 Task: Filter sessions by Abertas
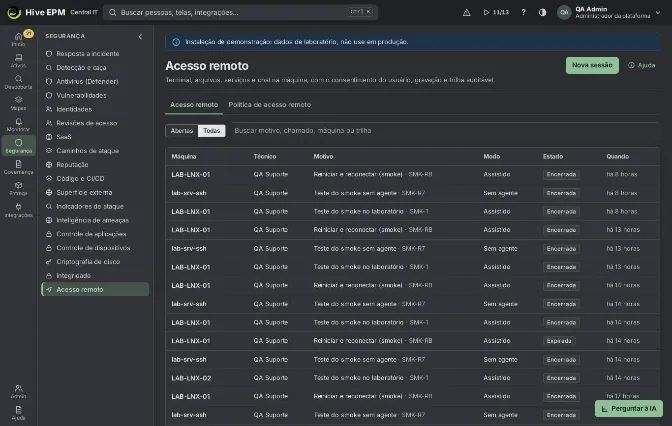182,131
